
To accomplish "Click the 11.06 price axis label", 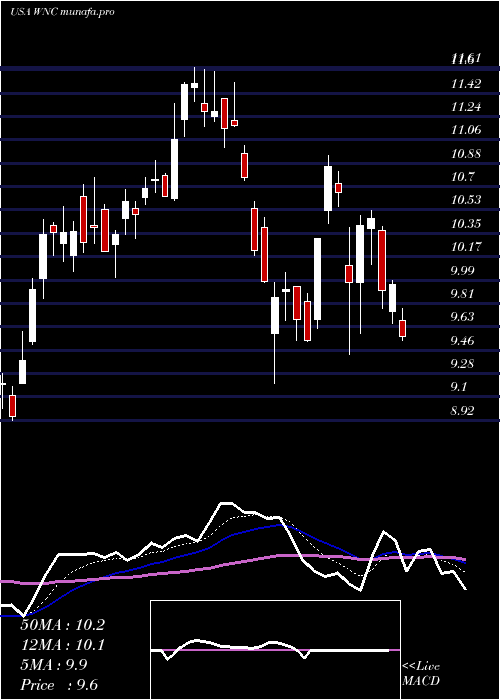I will click(466, 130).
